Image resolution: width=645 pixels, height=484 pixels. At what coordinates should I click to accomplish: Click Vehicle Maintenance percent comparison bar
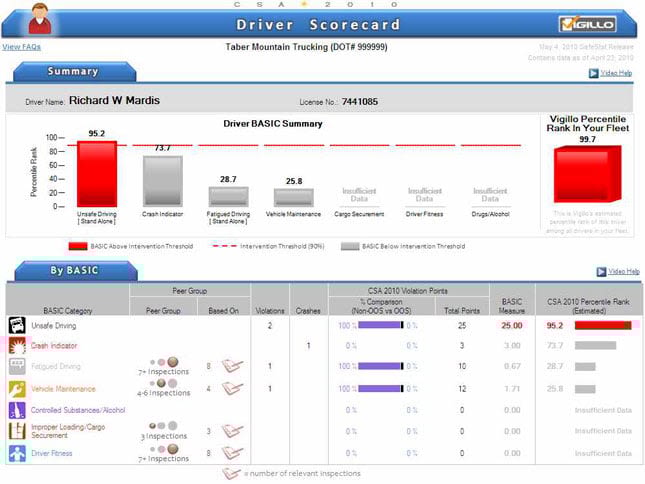pyautogui.click(x=381, y=389)
